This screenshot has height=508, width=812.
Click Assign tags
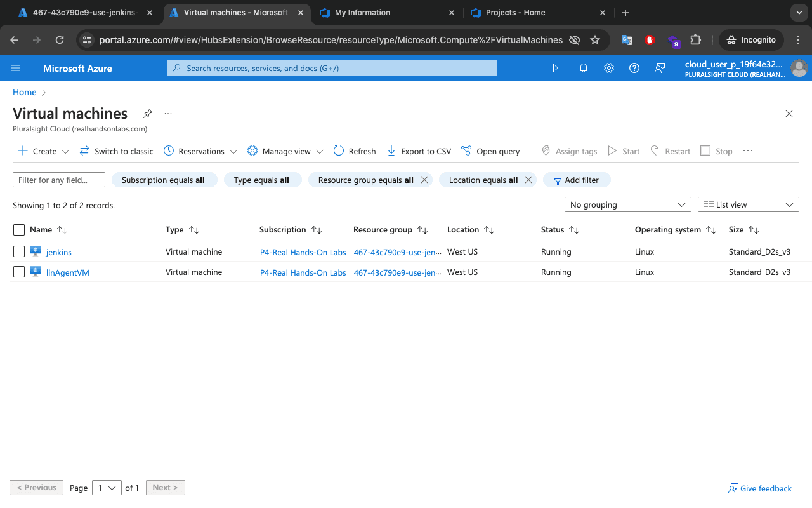pyautogui.click(x=569, y=151)
